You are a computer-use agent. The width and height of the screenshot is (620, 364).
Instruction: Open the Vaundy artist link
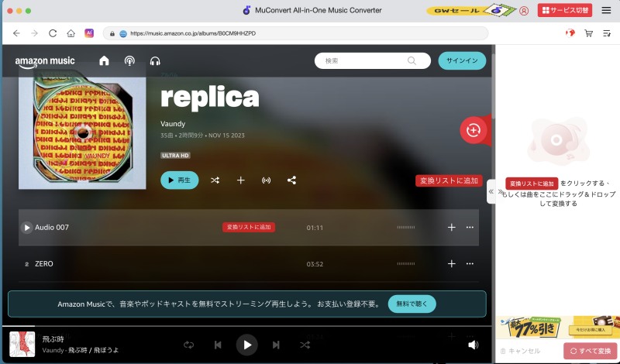173,124
